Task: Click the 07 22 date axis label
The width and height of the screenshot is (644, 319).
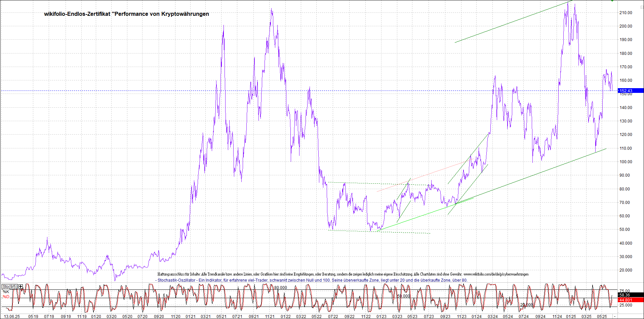Action: tap(333, 317)
